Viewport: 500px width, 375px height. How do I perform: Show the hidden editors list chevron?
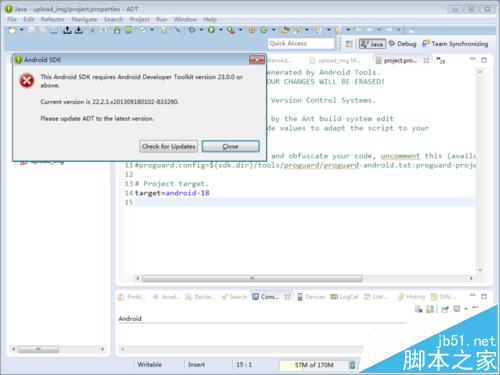pos(440,60)
